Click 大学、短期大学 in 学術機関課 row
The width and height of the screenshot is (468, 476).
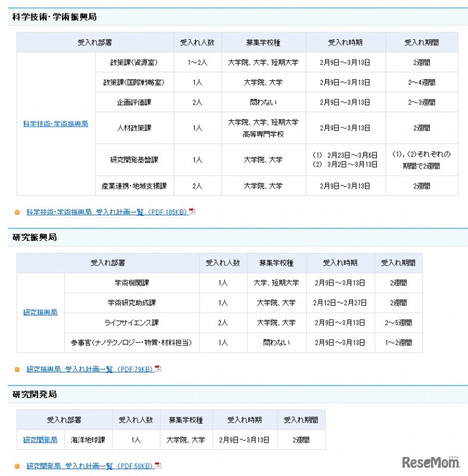click(x=277, y=283)
